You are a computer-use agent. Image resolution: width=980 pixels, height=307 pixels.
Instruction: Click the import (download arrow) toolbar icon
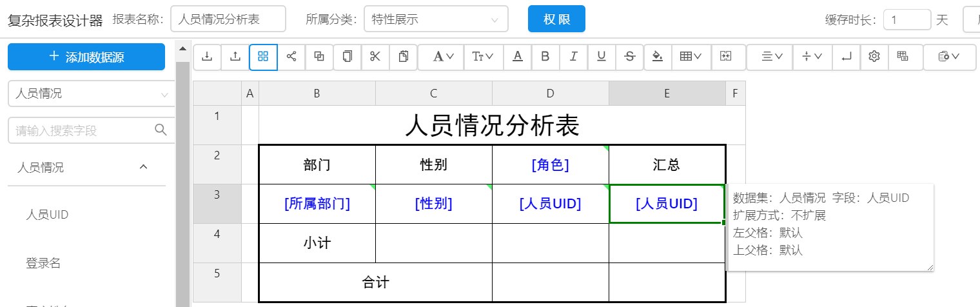pyautogui.click(x=207, y=57)
